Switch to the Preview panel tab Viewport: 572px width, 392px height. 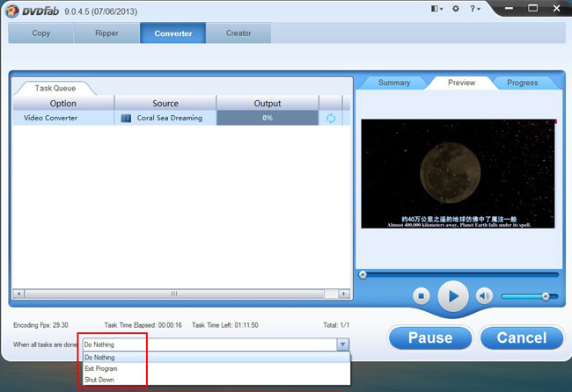pos(461,83)
